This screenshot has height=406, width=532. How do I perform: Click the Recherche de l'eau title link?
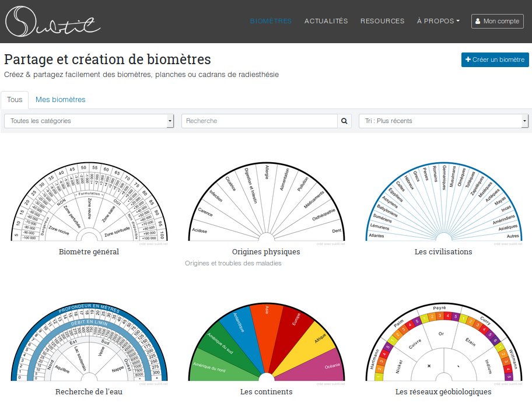[x=89, y=392]
